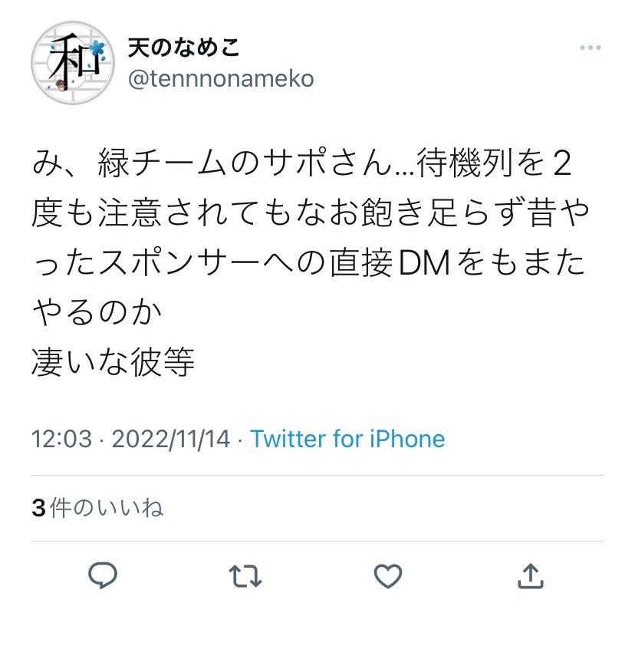Click the tweet line やるのか

point(97,312)
